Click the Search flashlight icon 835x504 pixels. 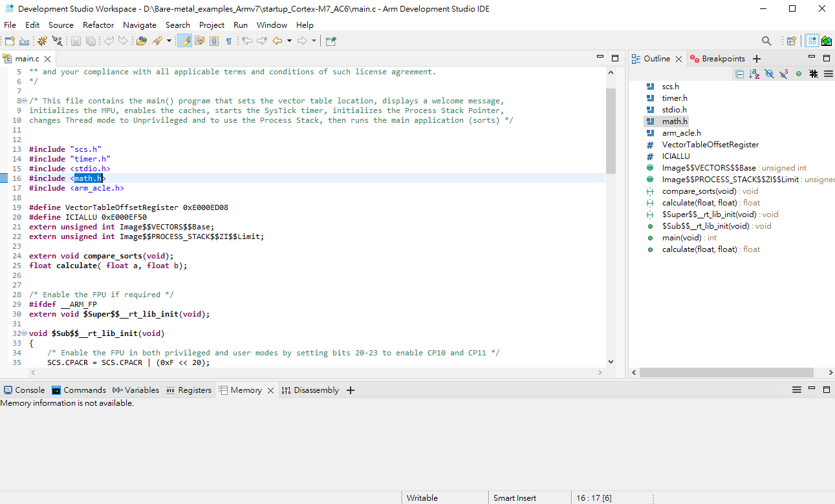[x=157, y=41]
